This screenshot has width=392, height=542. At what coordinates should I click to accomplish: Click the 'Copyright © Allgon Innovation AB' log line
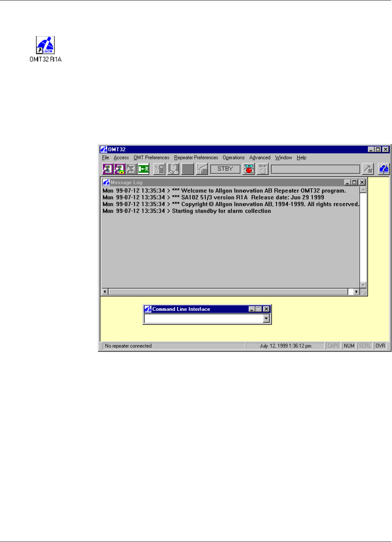pos(231,204)
